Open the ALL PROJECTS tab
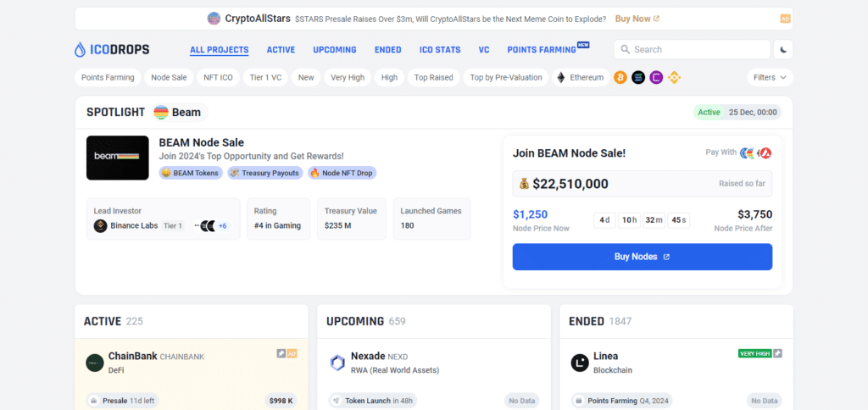 point(220,49)
